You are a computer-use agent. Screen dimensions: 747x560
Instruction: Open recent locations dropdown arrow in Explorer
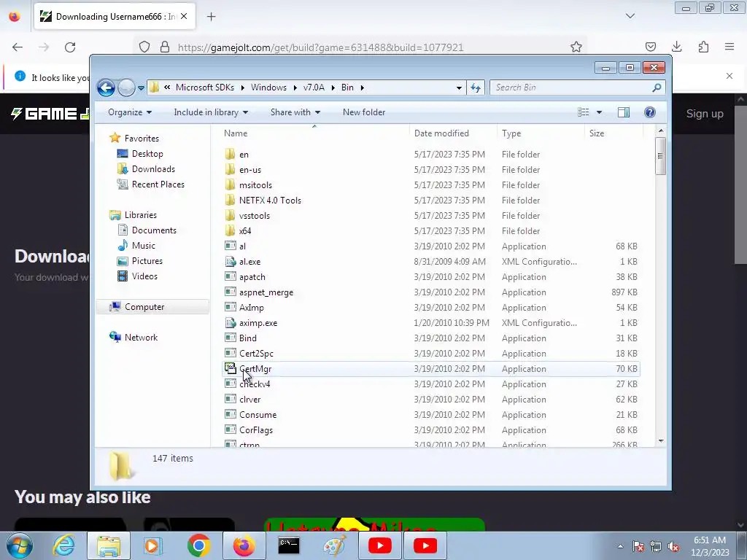point(141,88)
